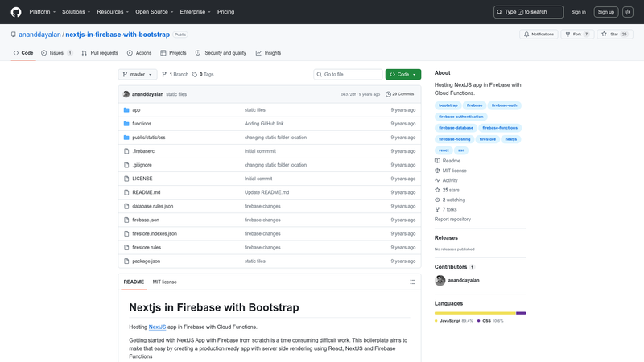Click the yellow JavaScript language bar segment
The height and width of the screenshot is (362, 644).
click(475, 313)
